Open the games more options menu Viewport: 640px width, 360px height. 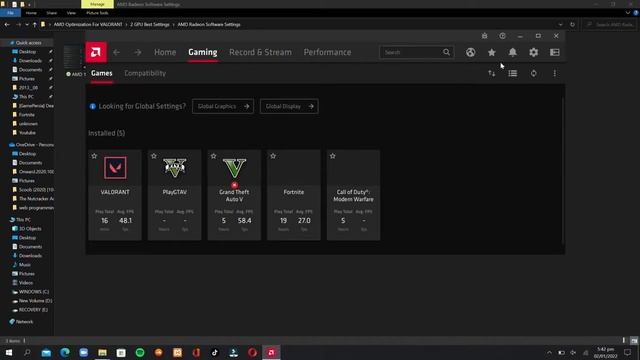point(554,73)
